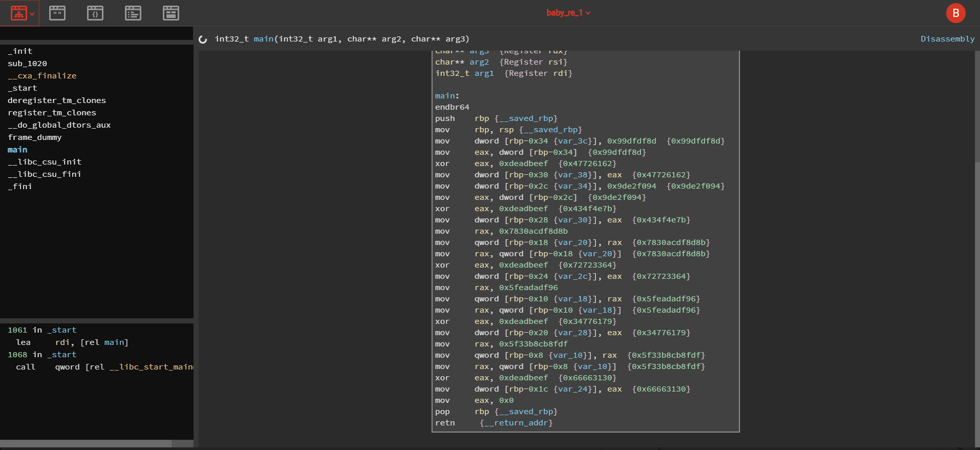Click the pop rbp instruction line
The image size is (980, 450).
496,412
